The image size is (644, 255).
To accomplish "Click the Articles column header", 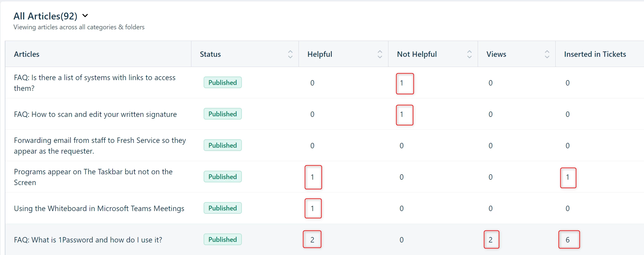I will point(27,54).
